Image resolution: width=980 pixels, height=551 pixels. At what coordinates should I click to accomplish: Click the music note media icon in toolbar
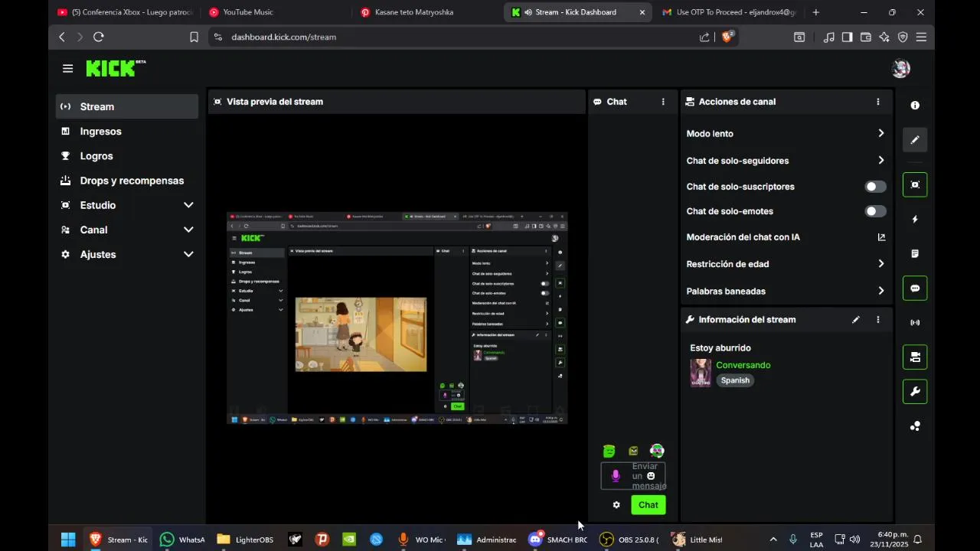tap(829, 37)
